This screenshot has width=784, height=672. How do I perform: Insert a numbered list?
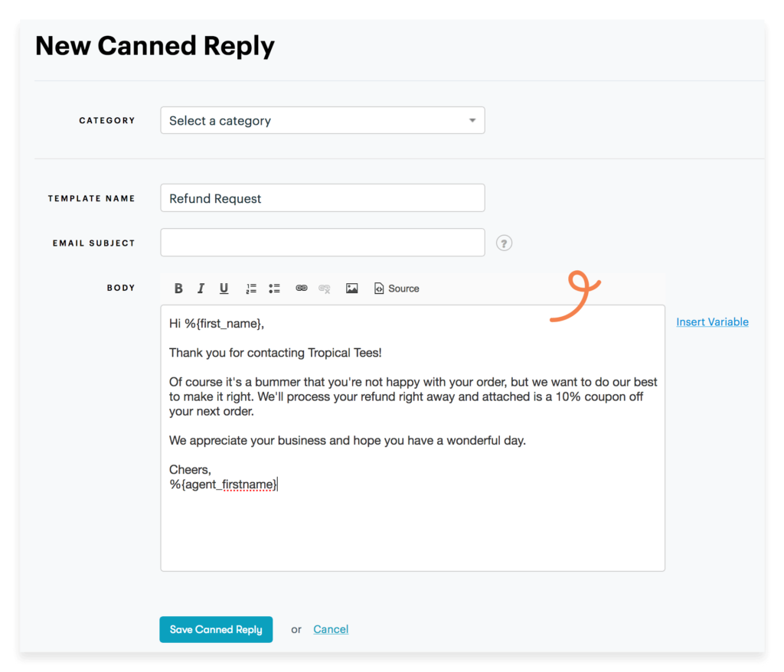251,289
